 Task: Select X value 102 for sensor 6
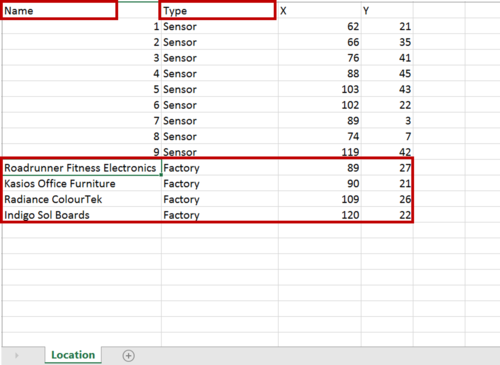(320, 105)
